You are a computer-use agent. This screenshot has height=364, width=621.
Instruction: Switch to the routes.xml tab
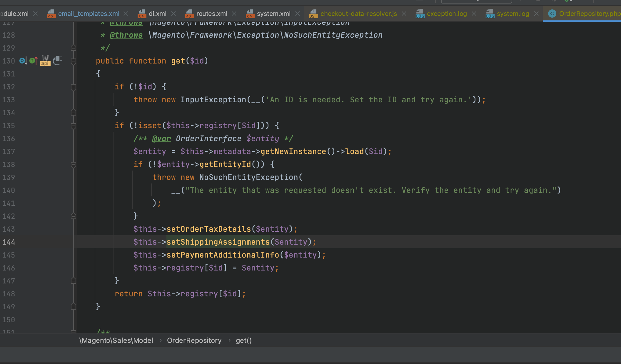[x=212, y=14]
